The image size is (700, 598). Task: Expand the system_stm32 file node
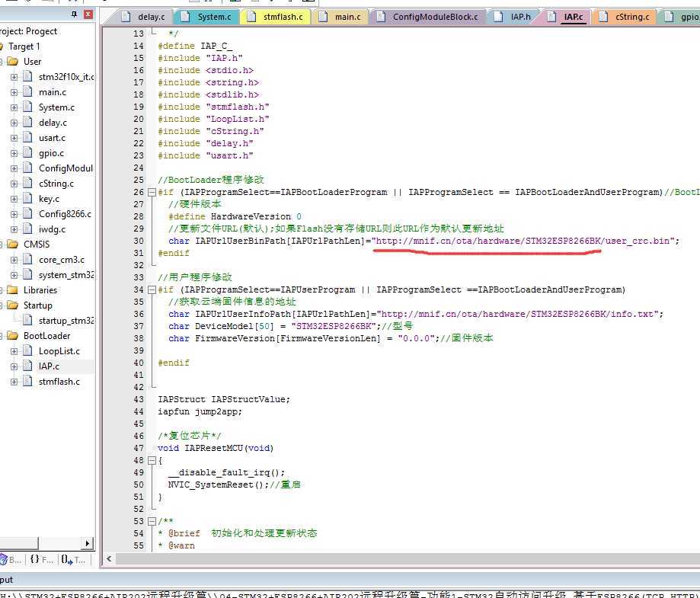[14, 275]
